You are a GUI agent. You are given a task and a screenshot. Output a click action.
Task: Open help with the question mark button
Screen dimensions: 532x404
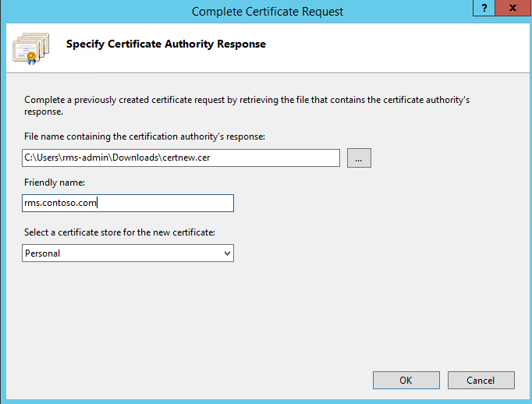[x=484, y=8]
